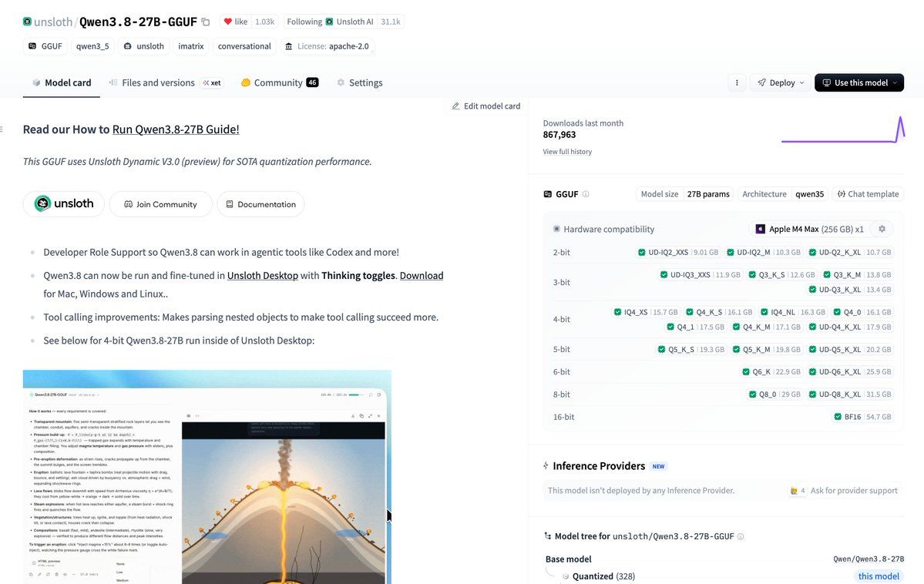Screen dimensions: 924x584
Task: Expand the Deploy dropdown
Action: (780, 82)
